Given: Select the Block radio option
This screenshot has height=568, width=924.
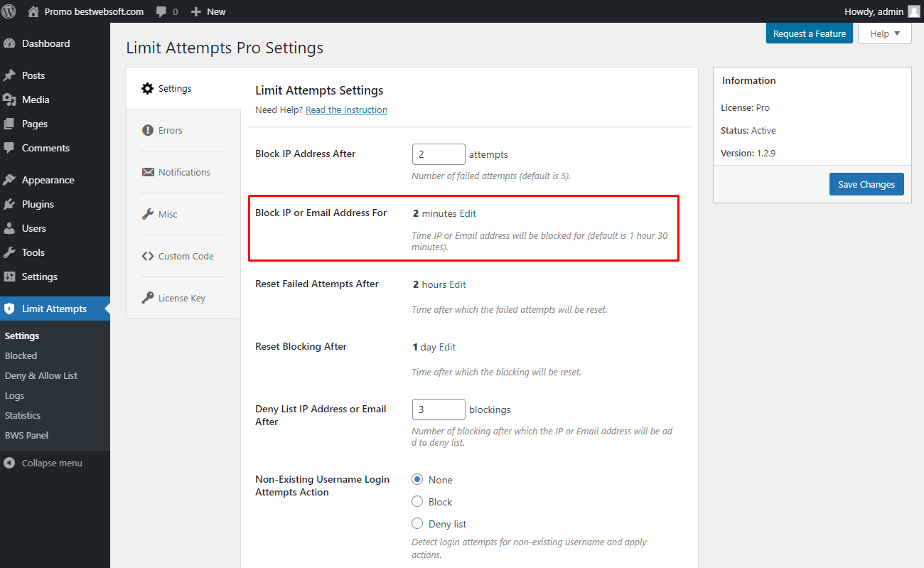Looking at the screenshot, I should pos(417,502).
